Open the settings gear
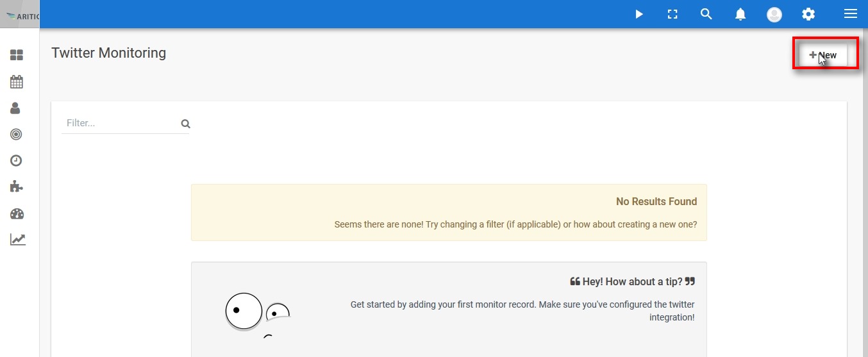The width and height of the screenshot is (868, 357). [808, 14]
